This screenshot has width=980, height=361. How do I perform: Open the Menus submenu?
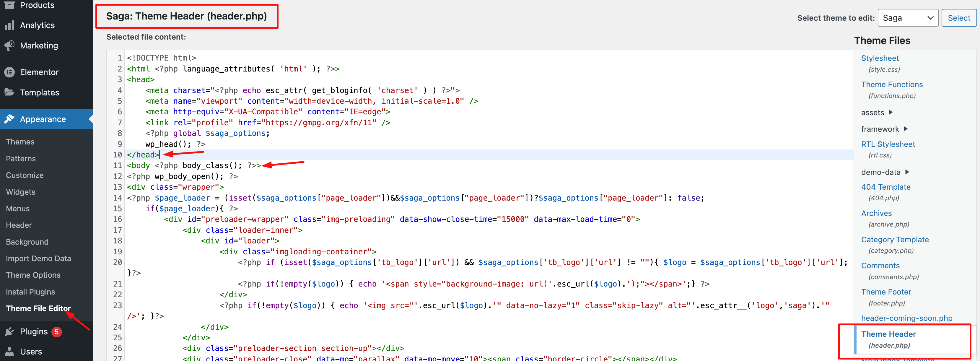(18, 209)
